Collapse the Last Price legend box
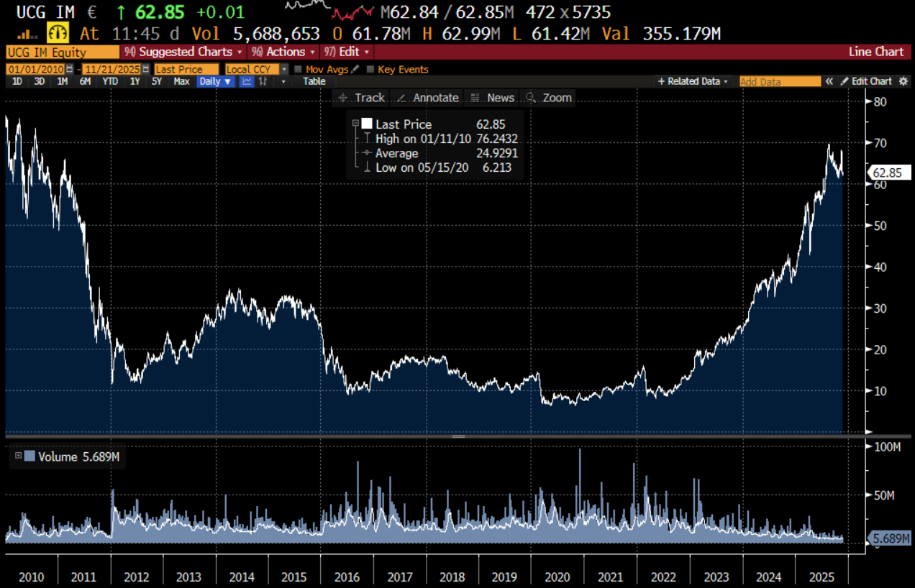Image resolution: width=915 pixels, height=588 pixels. [355, 124]
